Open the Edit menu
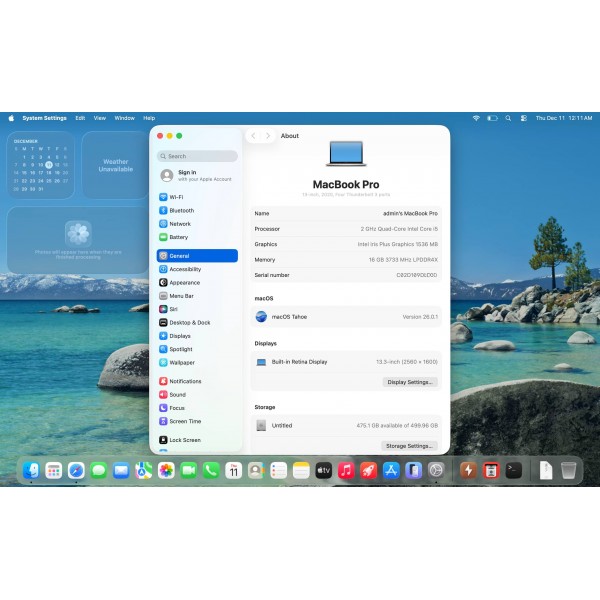 80,118
